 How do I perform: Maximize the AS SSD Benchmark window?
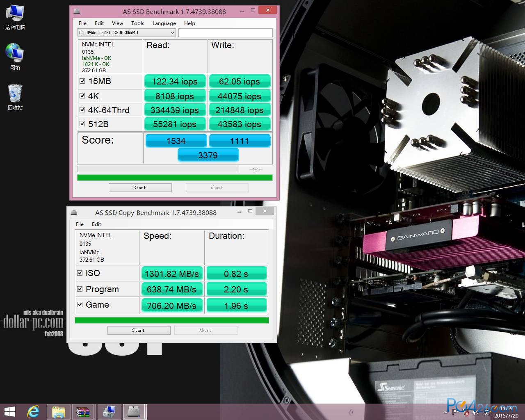pyautogui.click(x=253, y=10)
